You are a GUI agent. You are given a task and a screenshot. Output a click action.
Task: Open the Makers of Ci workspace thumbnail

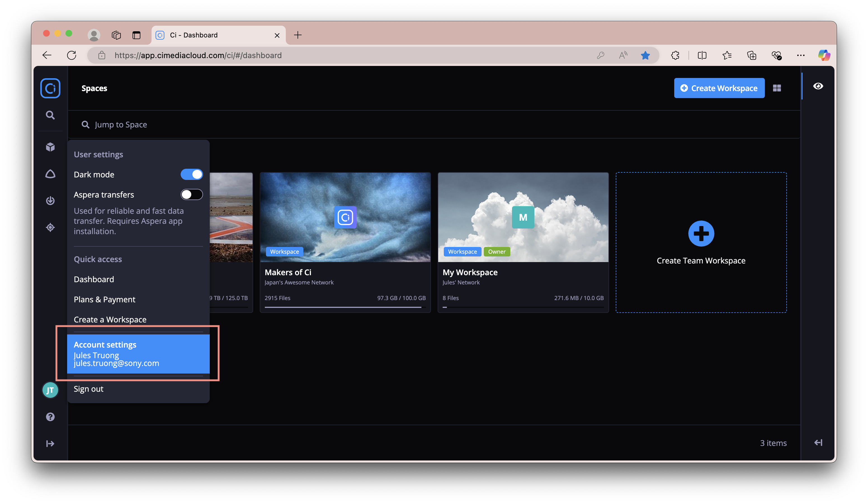(345, 217)
